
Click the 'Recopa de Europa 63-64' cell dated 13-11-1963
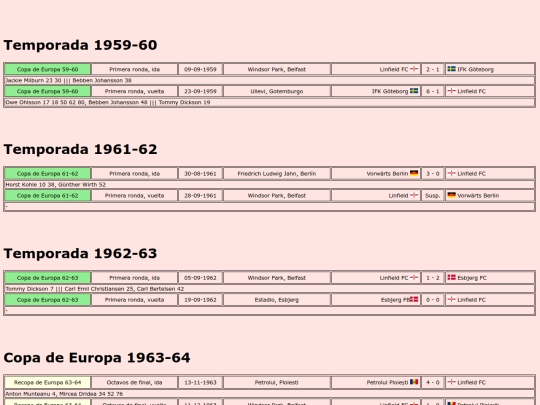(48, 382)
